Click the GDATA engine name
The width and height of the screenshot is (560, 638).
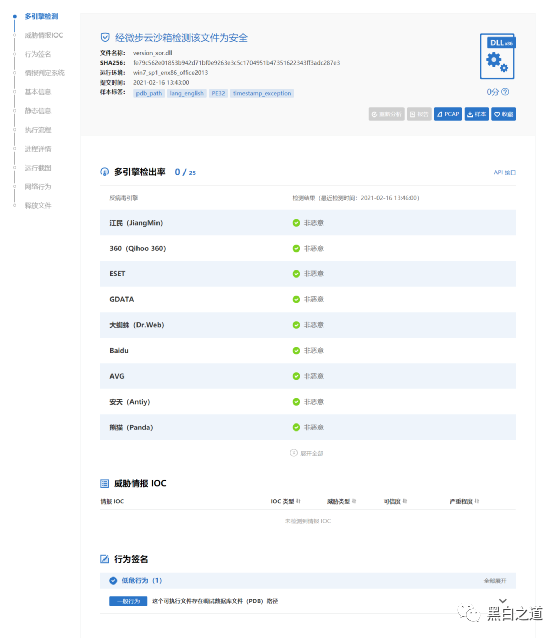point(122,299)
